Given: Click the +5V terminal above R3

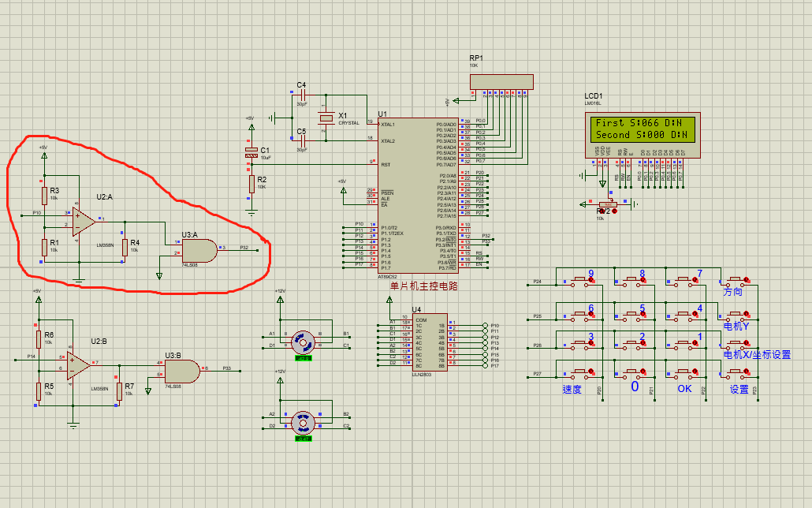Looking at the screenshot, I should (44, 155).
